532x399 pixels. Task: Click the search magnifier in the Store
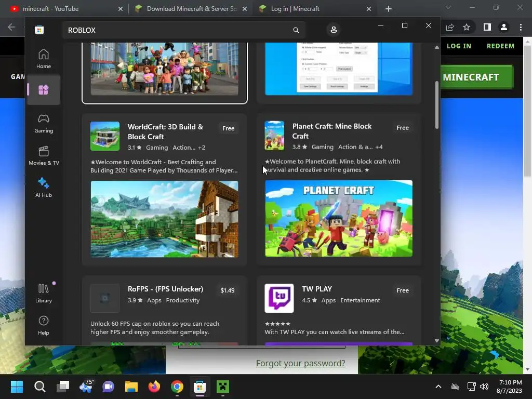296,30
